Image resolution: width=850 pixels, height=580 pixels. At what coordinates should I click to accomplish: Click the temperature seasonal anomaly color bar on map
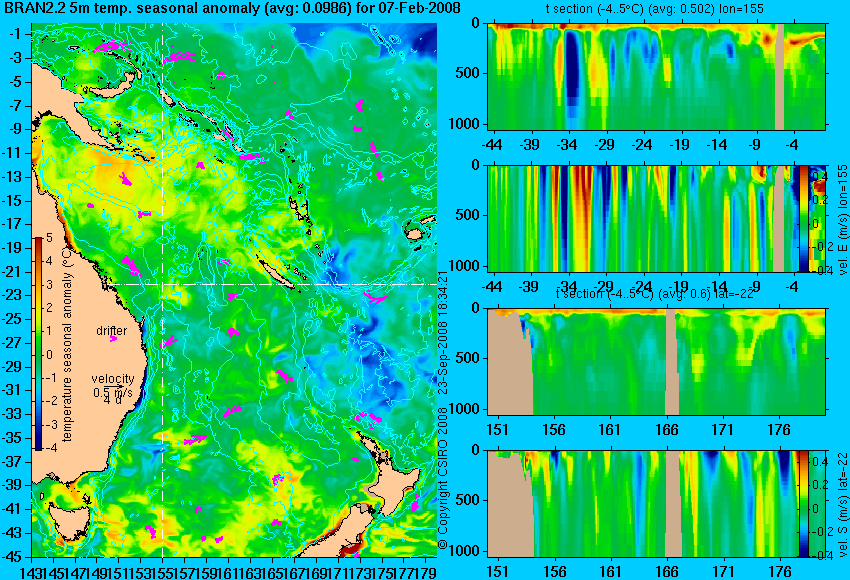coord(39,344)
